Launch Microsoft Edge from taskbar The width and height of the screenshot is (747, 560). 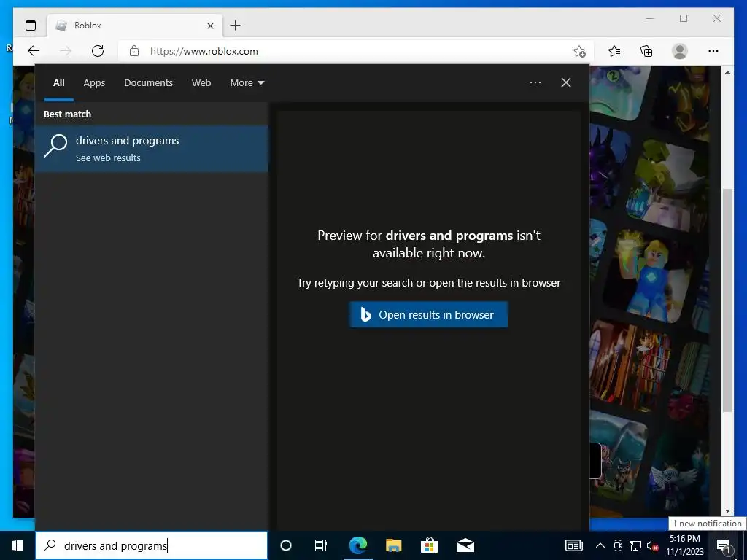tap(357, 545)
